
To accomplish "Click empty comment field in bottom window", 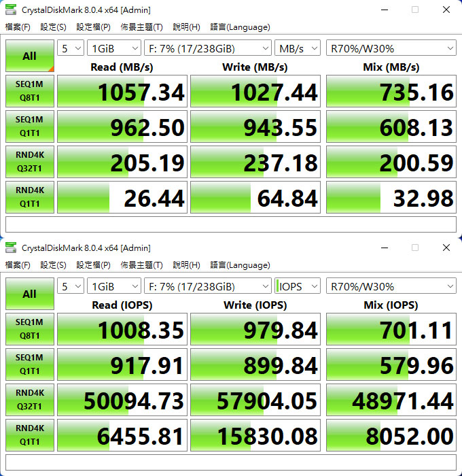I will (231, 462).
